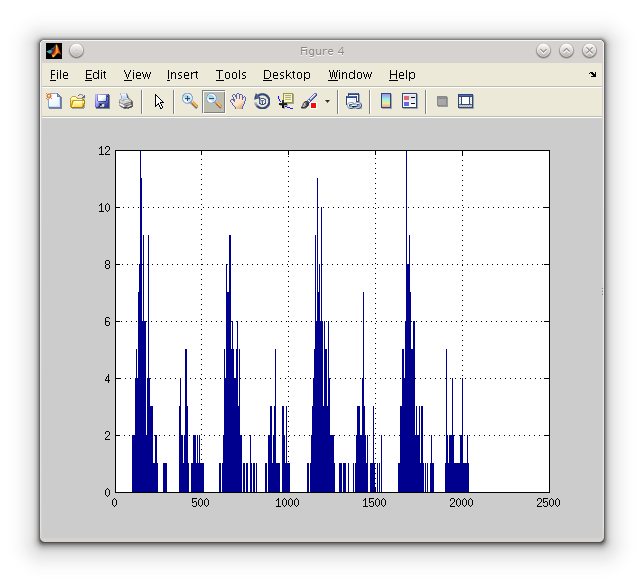Select the Rotate 3D tool

(262, 101)
